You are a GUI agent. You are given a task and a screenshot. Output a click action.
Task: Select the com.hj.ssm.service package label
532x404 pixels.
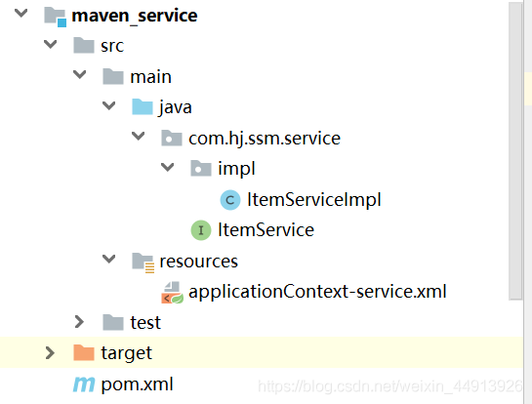coord(265,139)
